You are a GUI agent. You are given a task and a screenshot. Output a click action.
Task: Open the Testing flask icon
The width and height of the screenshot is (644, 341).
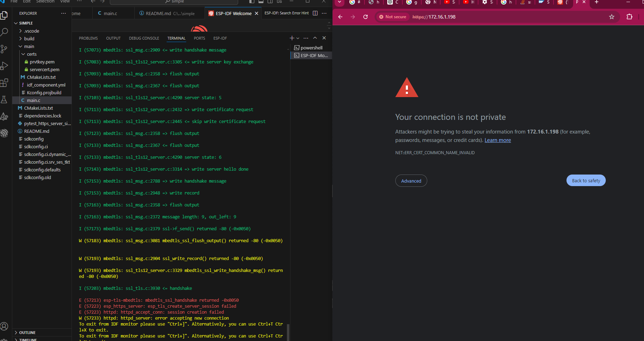point(4,100)
